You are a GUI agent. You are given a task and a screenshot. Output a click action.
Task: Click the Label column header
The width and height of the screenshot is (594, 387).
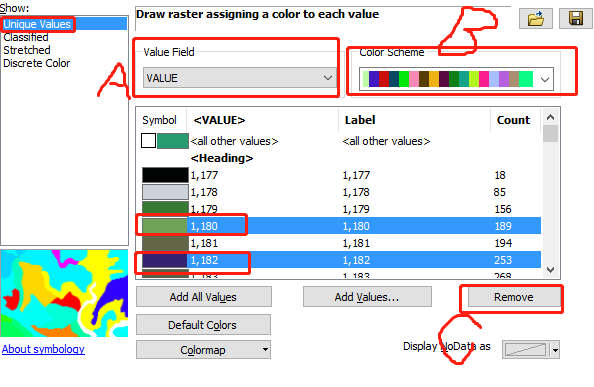coord(360,120)
